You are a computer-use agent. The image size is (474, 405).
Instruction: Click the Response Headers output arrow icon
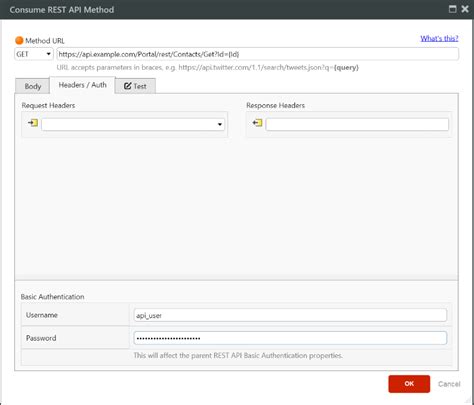257,123
